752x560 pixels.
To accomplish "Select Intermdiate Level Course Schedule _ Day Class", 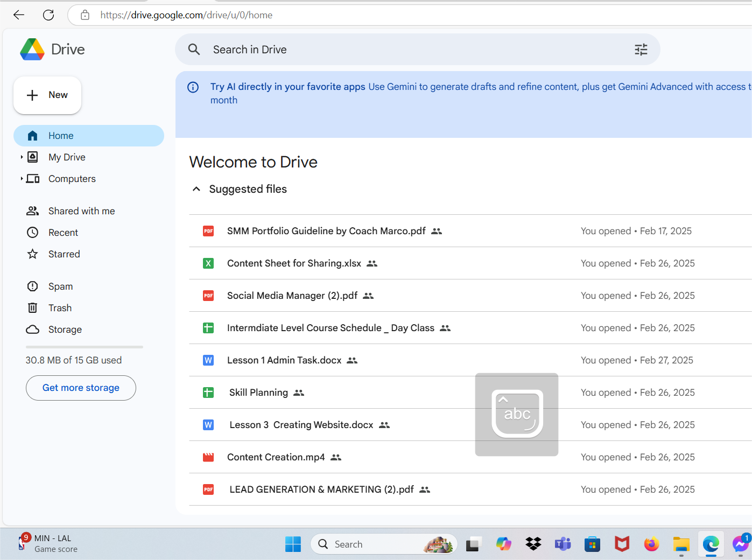I will 331,328.
